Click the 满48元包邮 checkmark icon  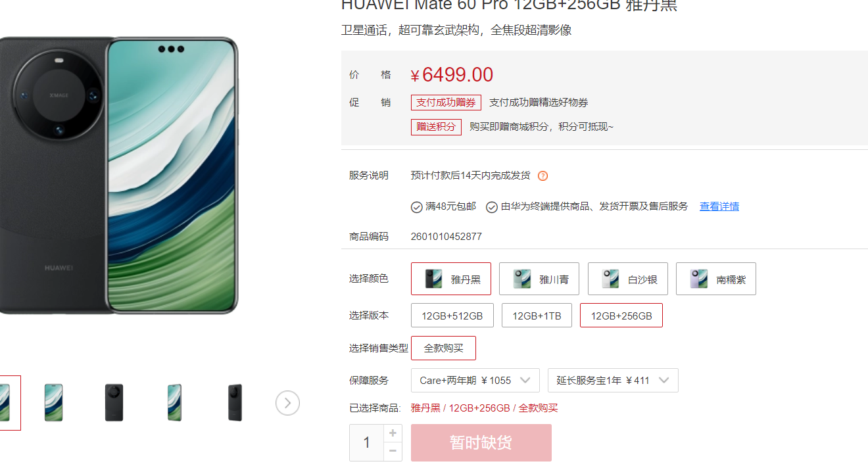coord(417,207)
